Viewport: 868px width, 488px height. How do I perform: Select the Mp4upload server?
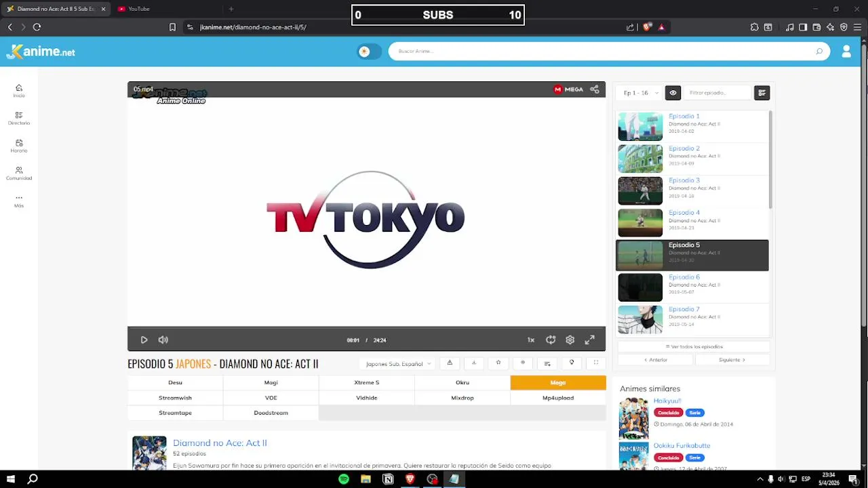(x=558, y=398)
